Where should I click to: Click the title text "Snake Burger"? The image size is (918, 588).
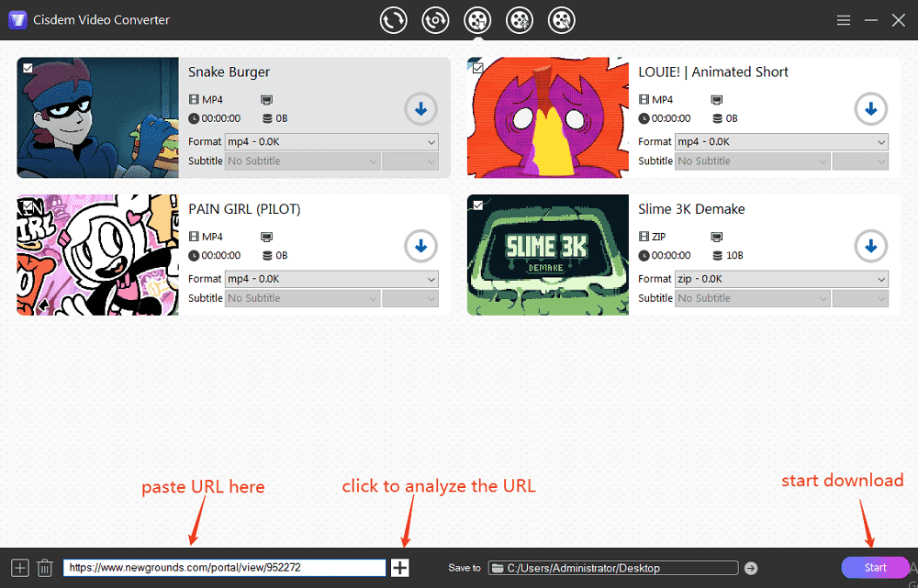(x=229, y=72)
